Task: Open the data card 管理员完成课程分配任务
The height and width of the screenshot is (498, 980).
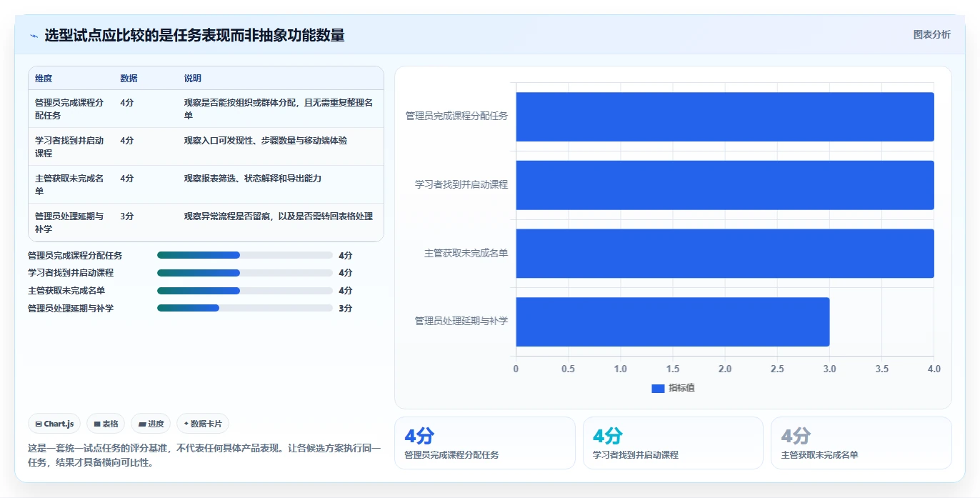Action: [484, 443]
